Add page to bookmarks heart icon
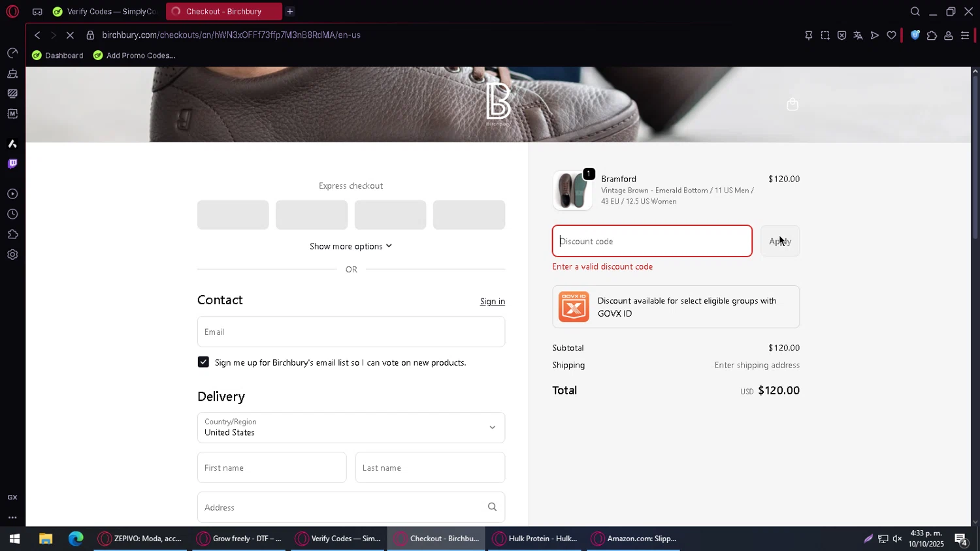Screen dimensions: 980x551 pyautogui.click(x=891, y=35)
